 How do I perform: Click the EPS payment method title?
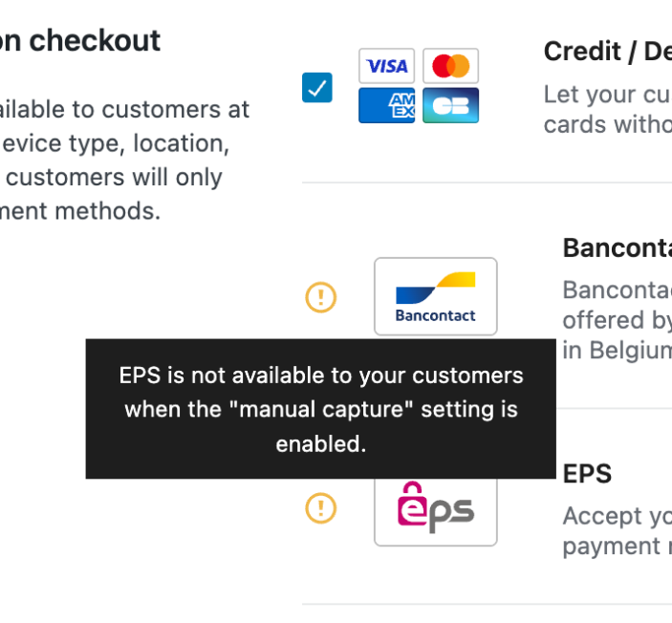click(587, 474)
